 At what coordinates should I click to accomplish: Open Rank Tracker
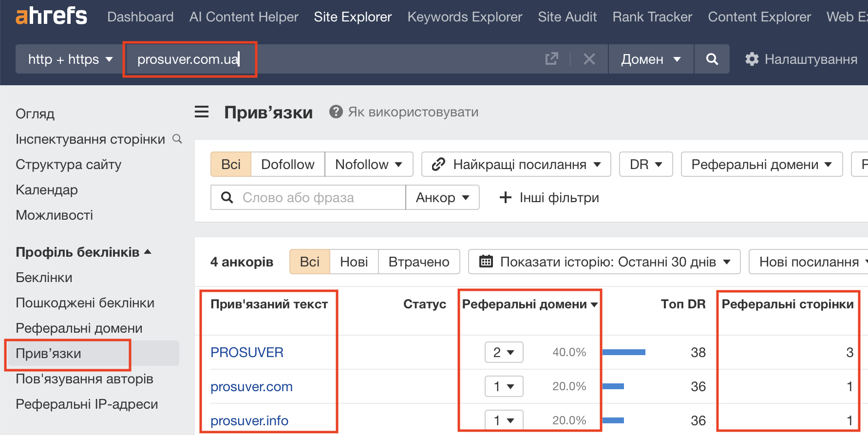(652, 17)
